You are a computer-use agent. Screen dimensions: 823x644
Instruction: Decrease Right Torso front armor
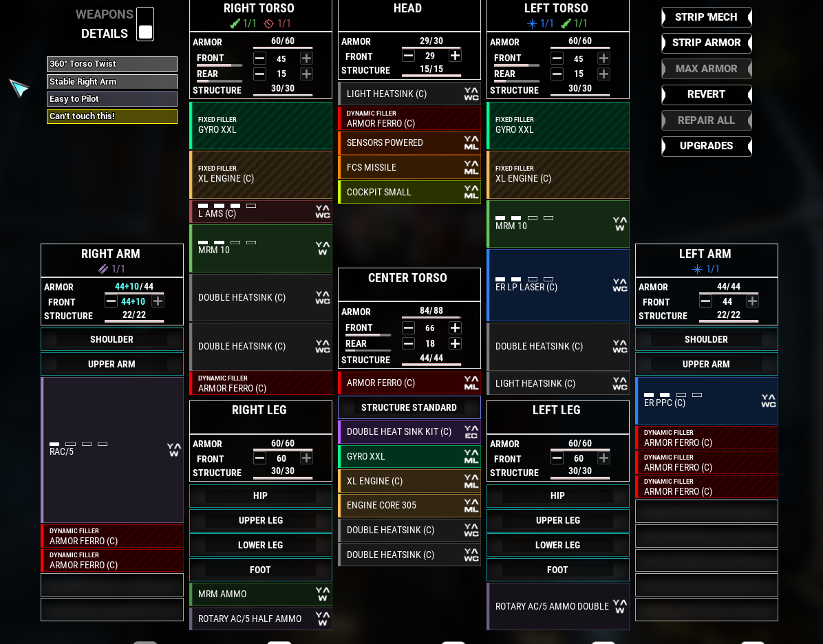click(x=260, y=58)
